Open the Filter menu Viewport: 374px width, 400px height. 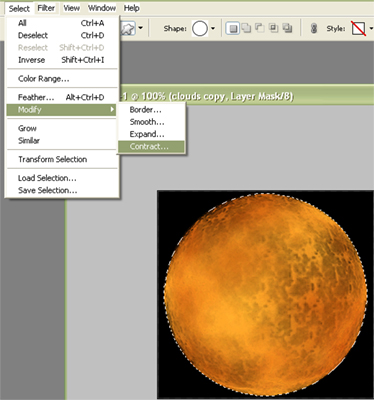(46, 8)
